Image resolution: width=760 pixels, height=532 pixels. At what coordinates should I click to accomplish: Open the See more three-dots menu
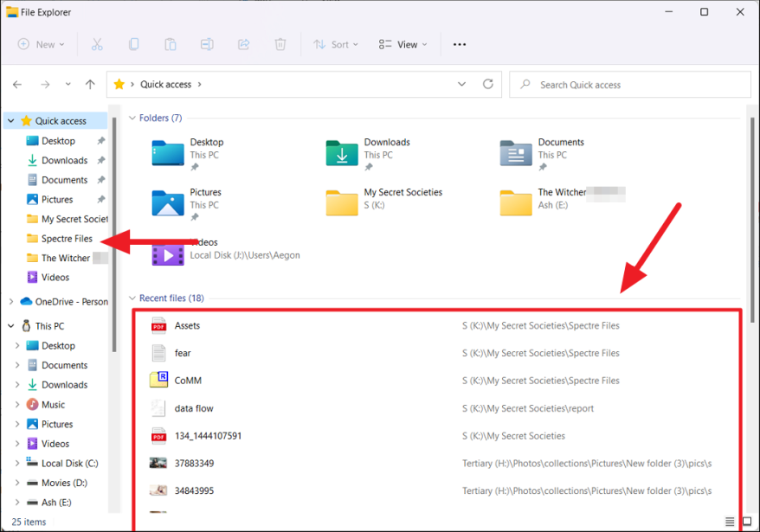tap(460, 44)
